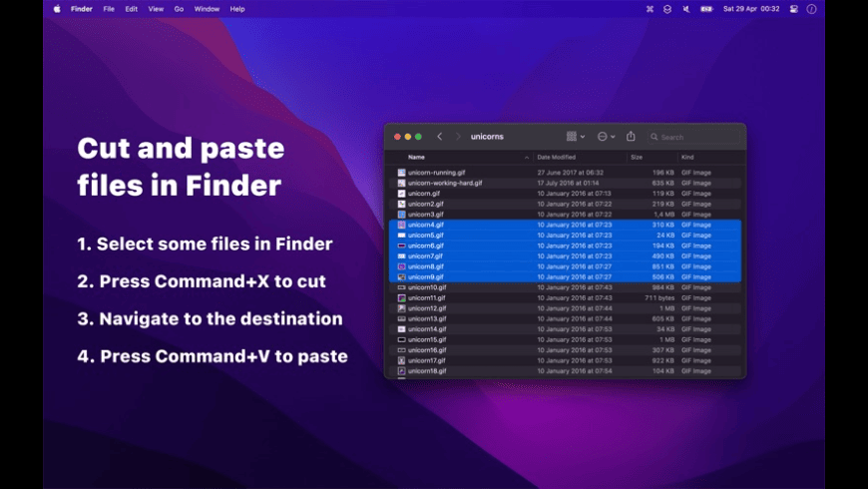Click the date and time in the menu bar
This screenshot has width=868, height=489.
pos(751,9)
